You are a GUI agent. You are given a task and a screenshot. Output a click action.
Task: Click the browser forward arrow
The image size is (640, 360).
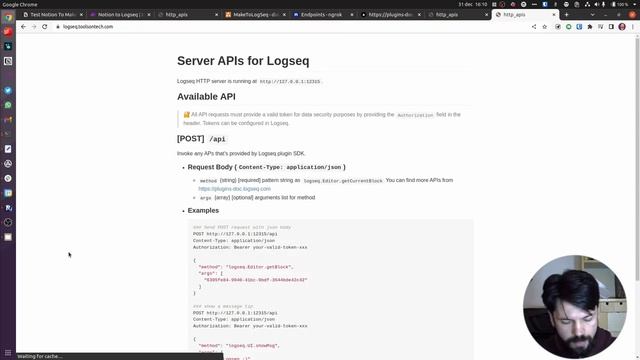click(x=34, y=27)
